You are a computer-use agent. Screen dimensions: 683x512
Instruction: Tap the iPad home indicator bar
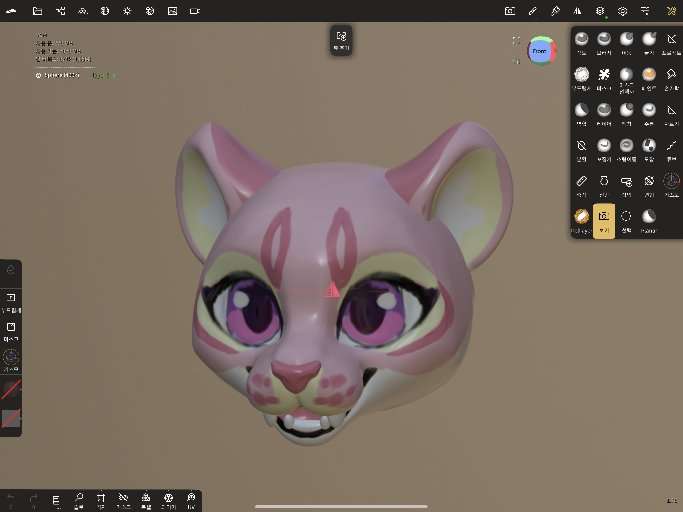341,506
